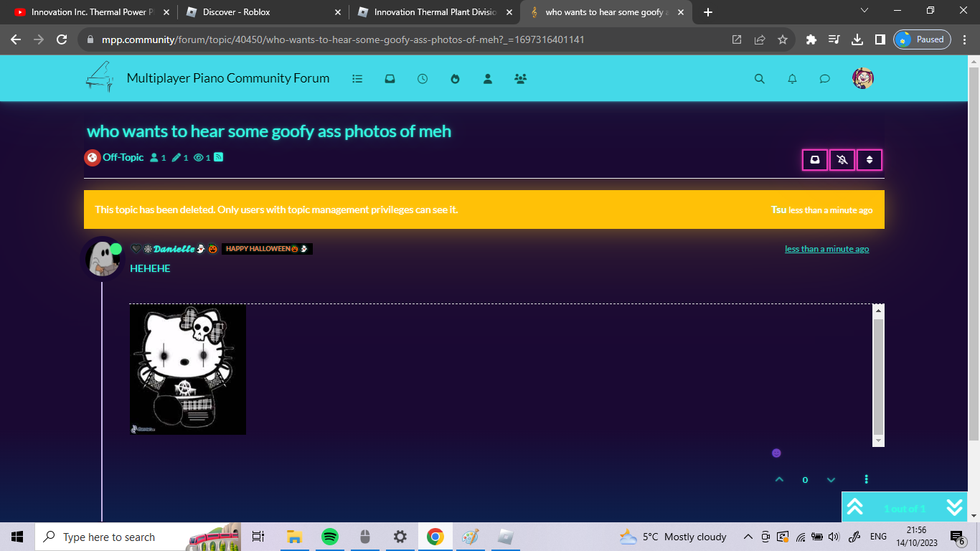Screen dimensions: 980x551
Task: Go back in browser history
Action: tap(16, 39)
